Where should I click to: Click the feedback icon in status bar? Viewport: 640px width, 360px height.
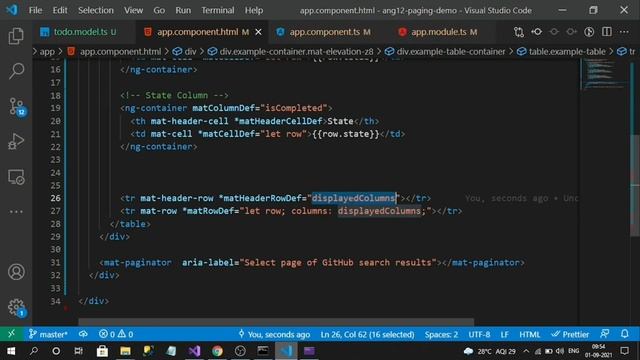(605, 334)
